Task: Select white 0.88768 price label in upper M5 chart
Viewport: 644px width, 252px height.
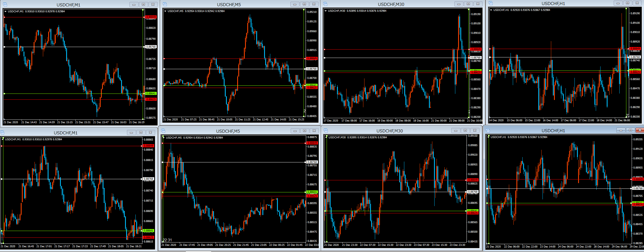Action: point(312,69)
